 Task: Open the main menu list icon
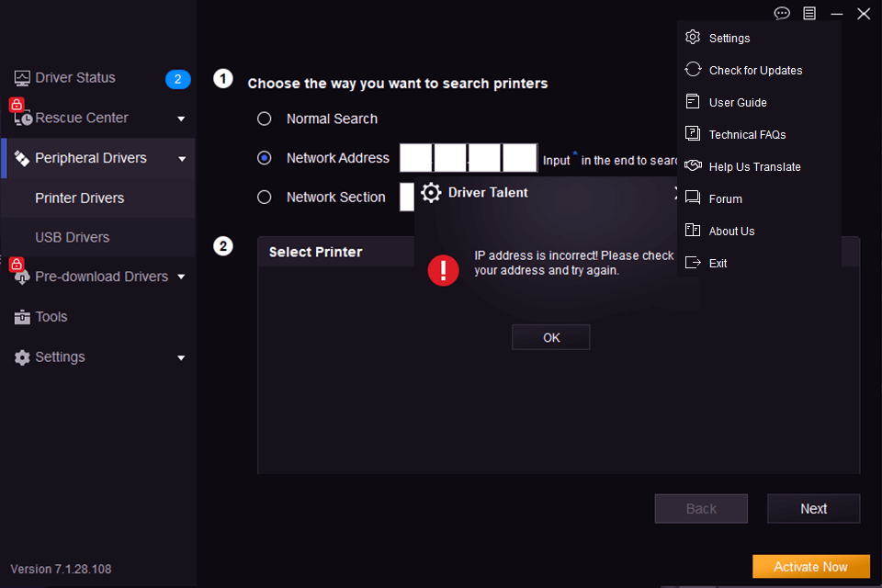(x=808, y=13)
